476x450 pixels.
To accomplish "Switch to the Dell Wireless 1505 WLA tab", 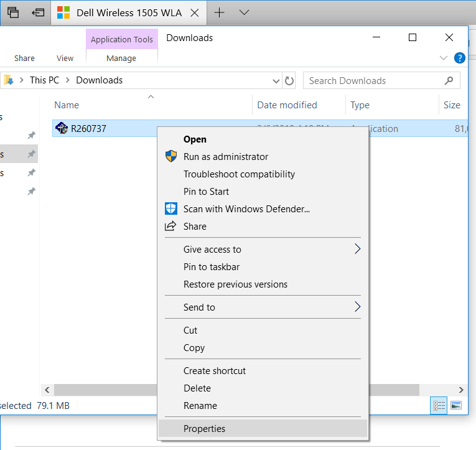I will pos(129,12).
